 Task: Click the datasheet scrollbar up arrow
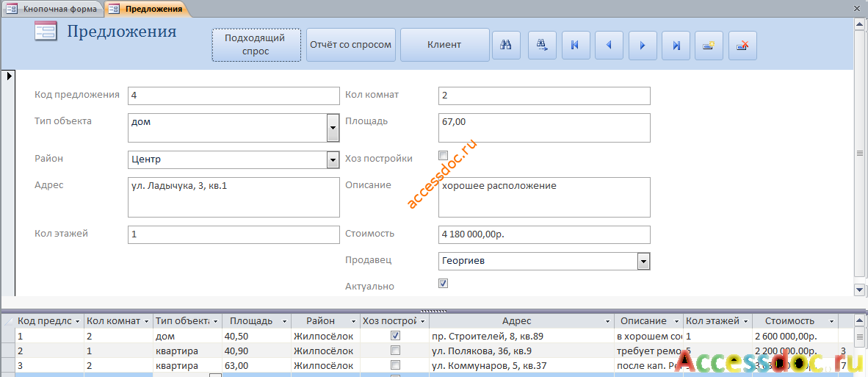click(859, 320)
